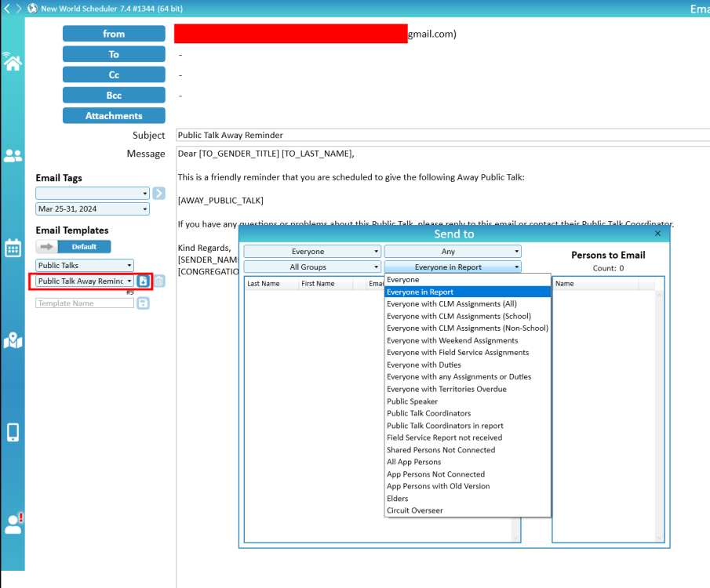The height and width of the screenshot is (588, 710).
Task: Open the All Groups dropdown in Send to
Action: point(312,267)
